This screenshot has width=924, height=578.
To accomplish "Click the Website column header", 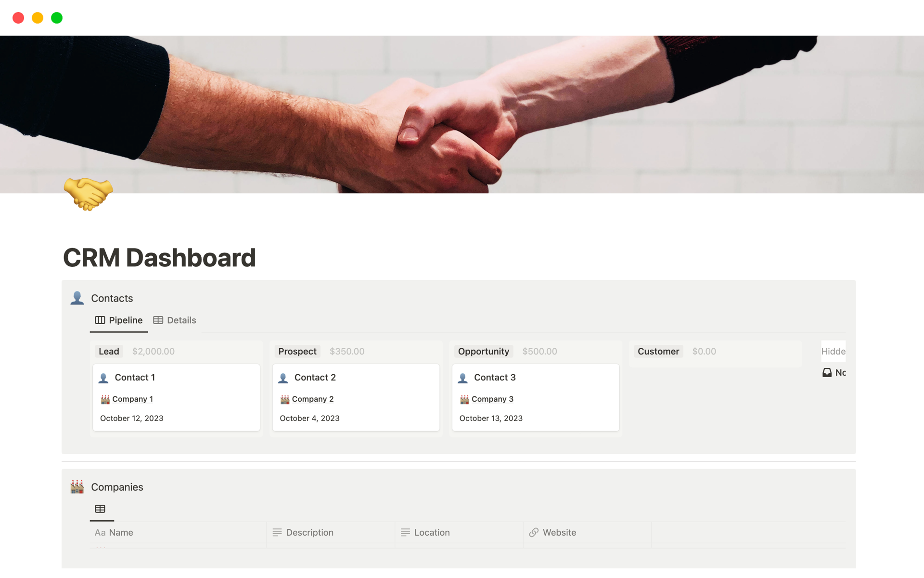I will pyautogui.click(x=560, y=532).
